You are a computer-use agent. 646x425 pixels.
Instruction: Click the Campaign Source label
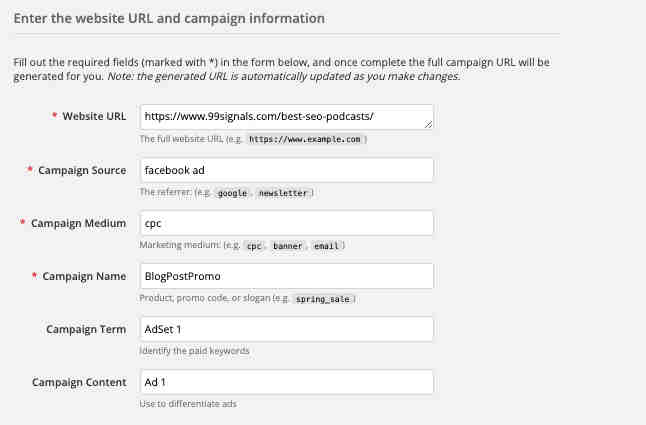pyautogui.click(x=82, y=170)
